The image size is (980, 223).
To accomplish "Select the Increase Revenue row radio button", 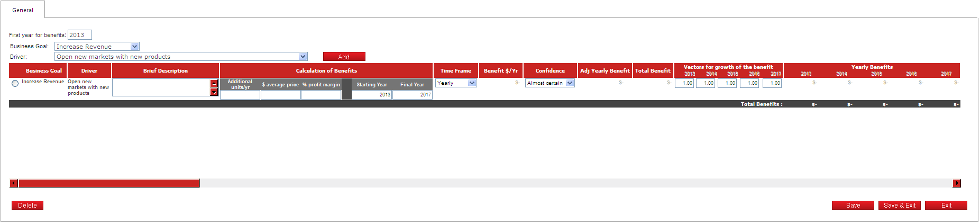I will pyautogui.click(x=15, y=83).
